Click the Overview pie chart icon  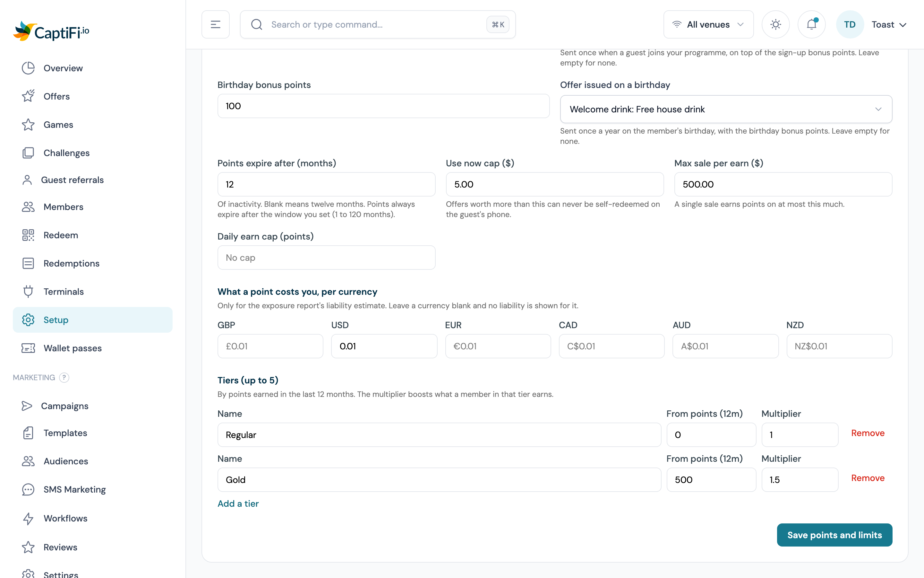tap(28, 68)
